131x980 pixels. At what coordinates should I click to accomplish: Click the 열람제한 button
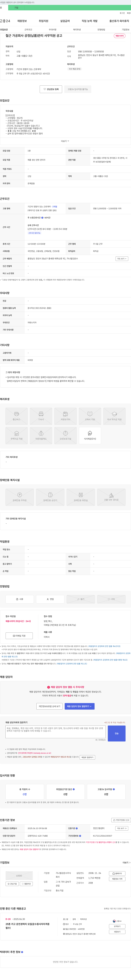[x=26, y=884]
